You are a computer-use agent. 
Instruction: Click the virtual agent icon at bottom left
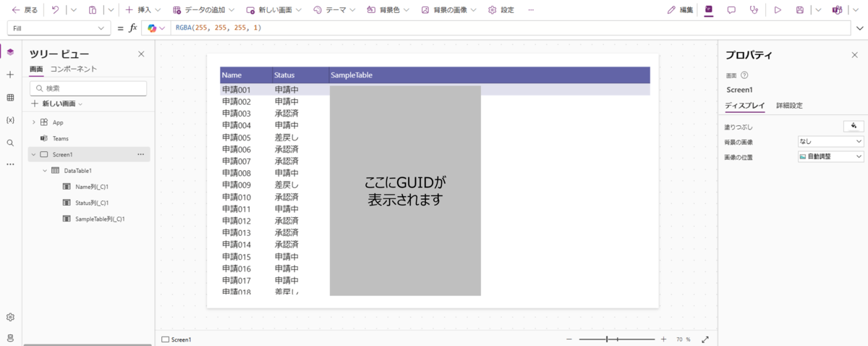pos(10,338)
